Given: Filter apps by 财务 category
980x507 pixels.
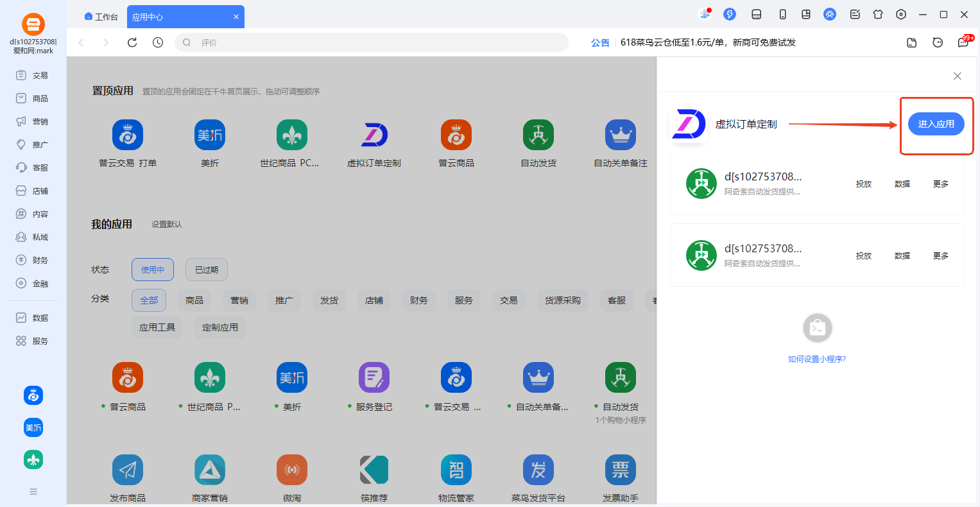Looking at the screenshot, I should (x=419, y=300).
